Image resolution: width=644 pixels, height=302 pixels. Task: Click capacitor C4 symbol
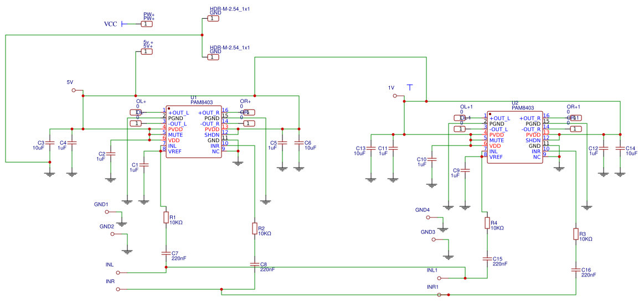(72, 143)
